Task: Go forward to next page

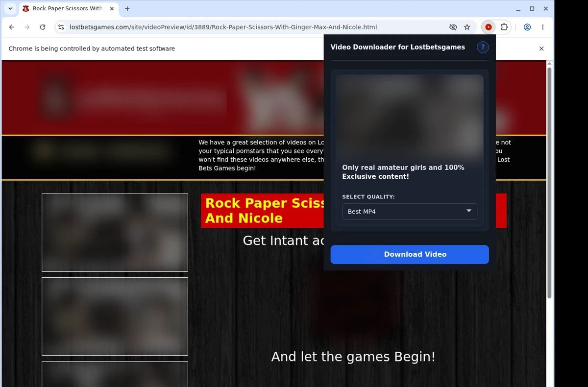Action: (27, 27)
